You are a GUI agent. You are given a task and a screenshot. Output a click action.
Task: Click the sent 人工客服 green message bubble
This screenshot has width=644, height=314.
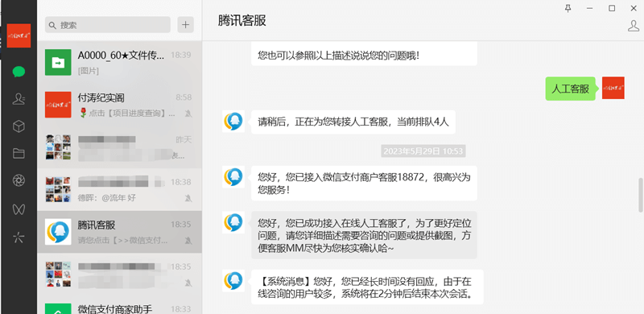(570, 89)
